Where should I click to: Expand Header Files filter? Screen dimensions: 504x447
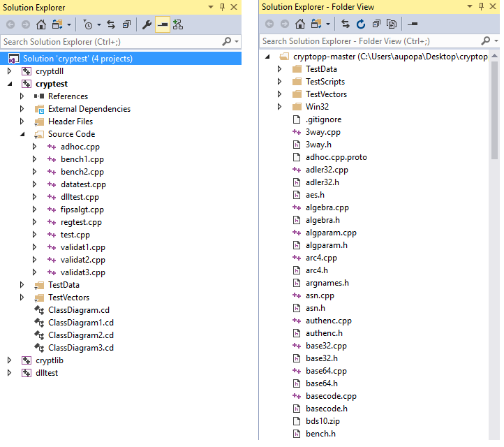tap(22, 122)
